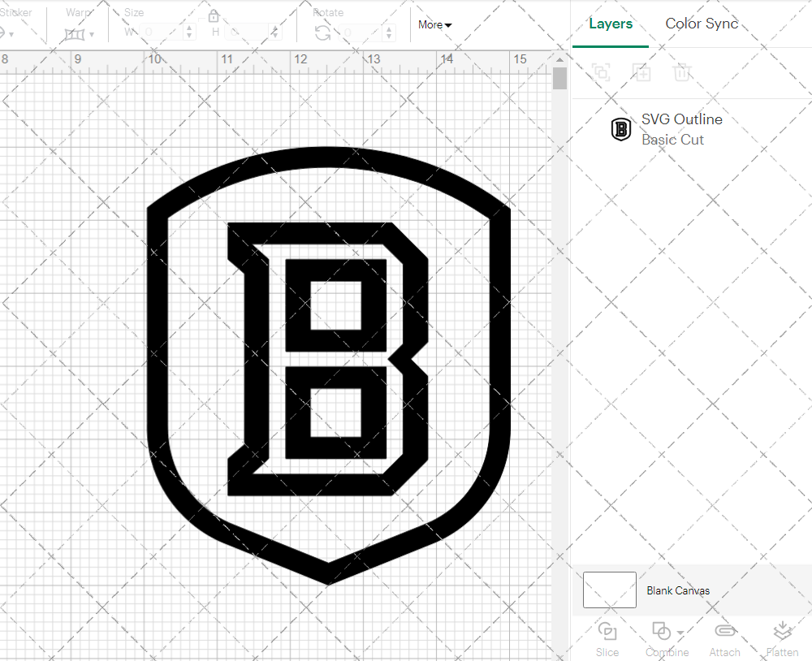Click the delete layer trash icon
This screenshot has height=661, width=812.
pyautogui.click(x=683, y=72)
